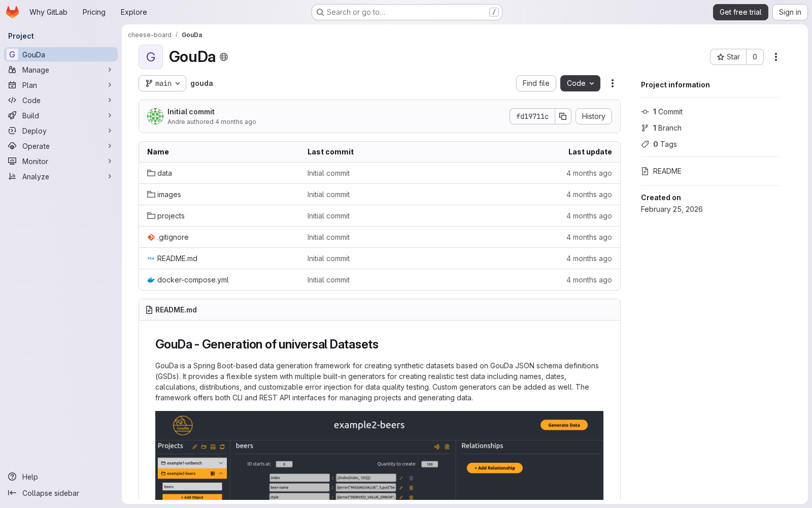
Task: Click the Sign in button
Action: 790,12
